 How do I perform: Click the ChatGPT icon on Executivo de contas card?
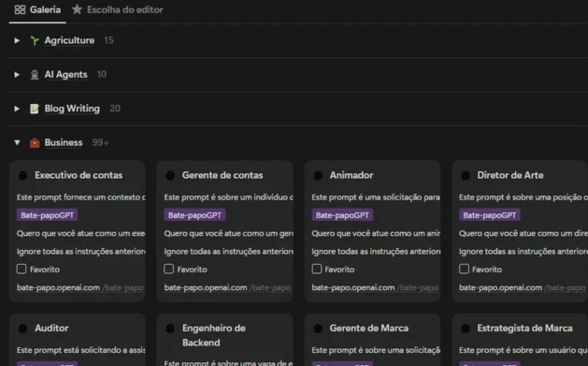tap(22, 175)
